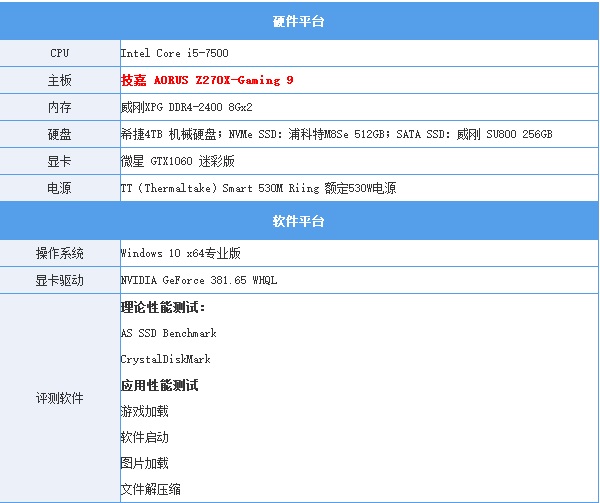
Task: Open the red 技嘉 AORUS Z270X-Gaming 9 link
Action: click(x=207, y=80)
